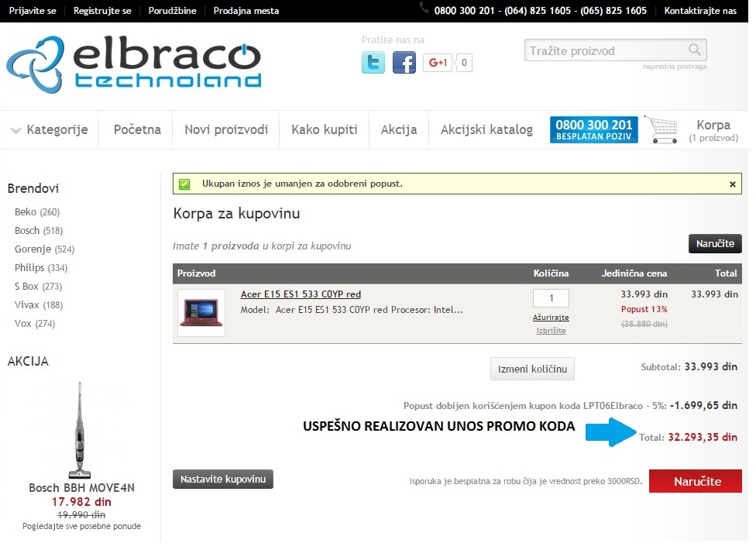Click the Nastavite kupovinu button
756x550 pixels.
click(223, 480)
